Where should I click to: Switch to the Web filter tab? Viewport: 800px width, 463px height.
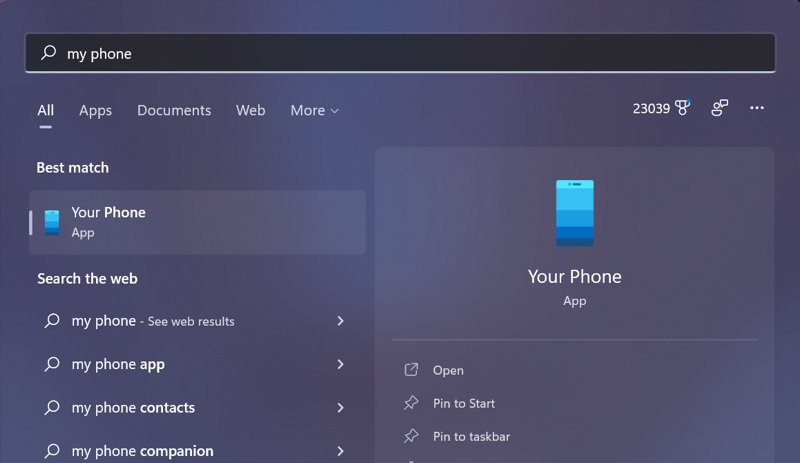[x=251, y=110]
